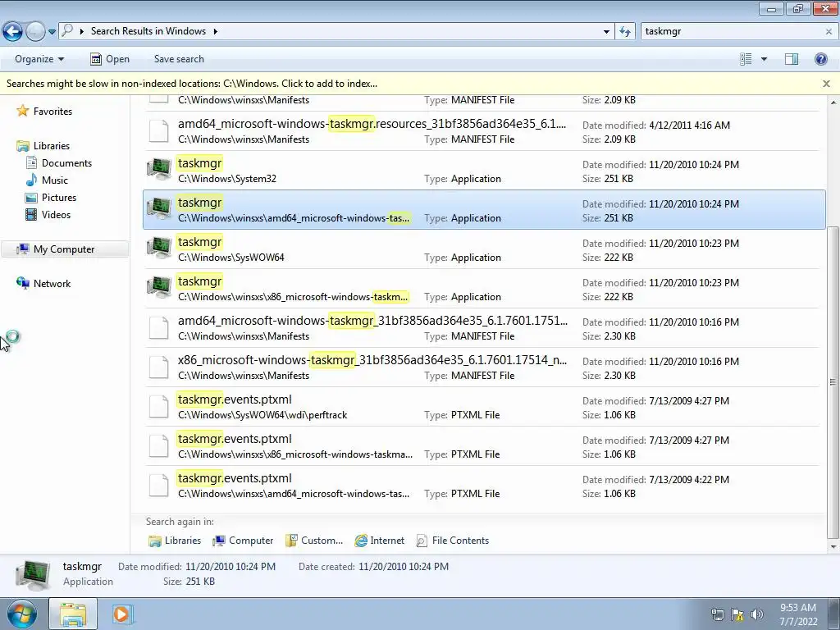
Task: Search again in Computer
Action: (243, 541)
